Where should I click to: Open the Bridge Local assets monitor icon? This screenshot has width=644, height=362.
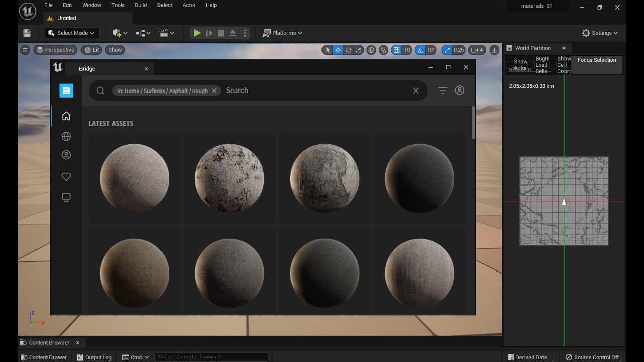tap(66, 197)
